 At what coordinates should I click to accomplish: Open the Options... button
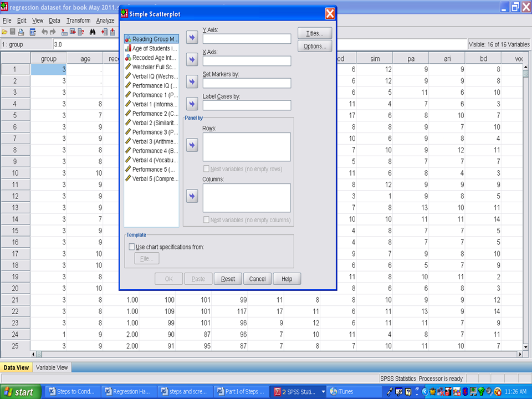315,47
